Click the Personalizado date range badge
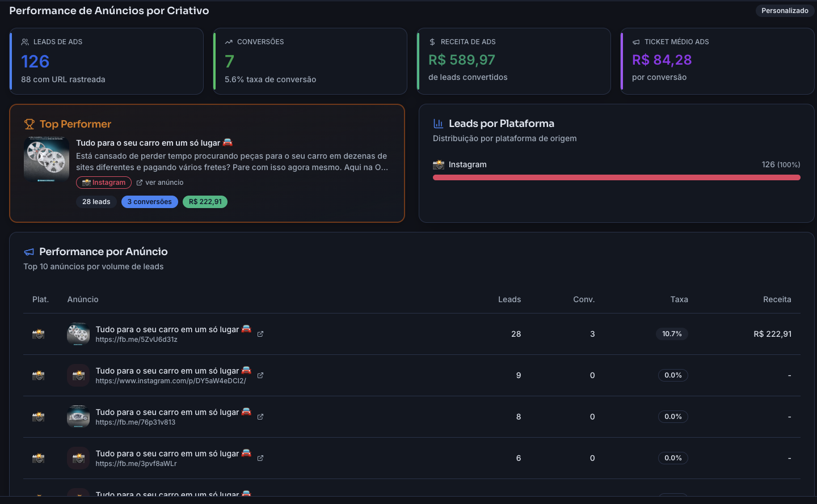 pyautogui.click(x=785, y=11)
